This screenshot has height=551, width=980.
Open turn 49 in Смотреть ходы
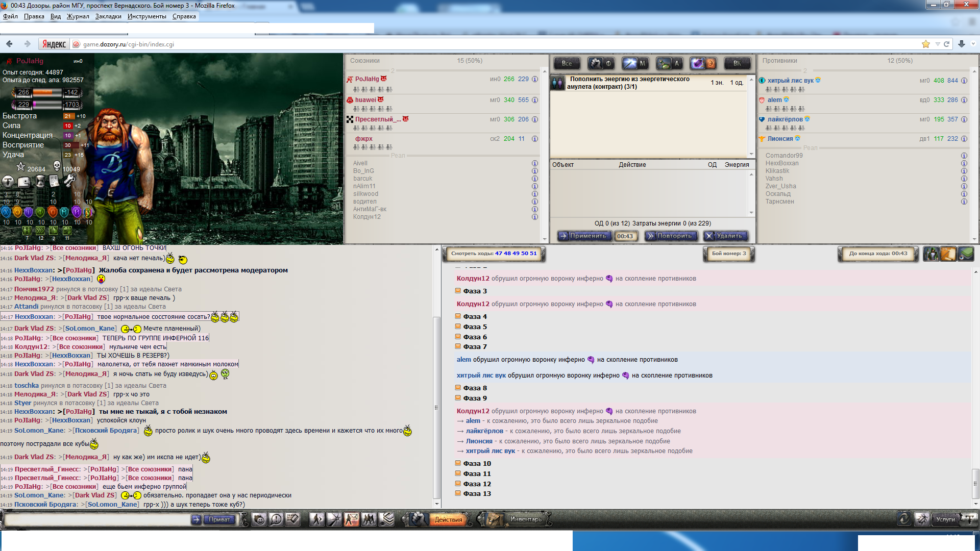coord(516,253)
